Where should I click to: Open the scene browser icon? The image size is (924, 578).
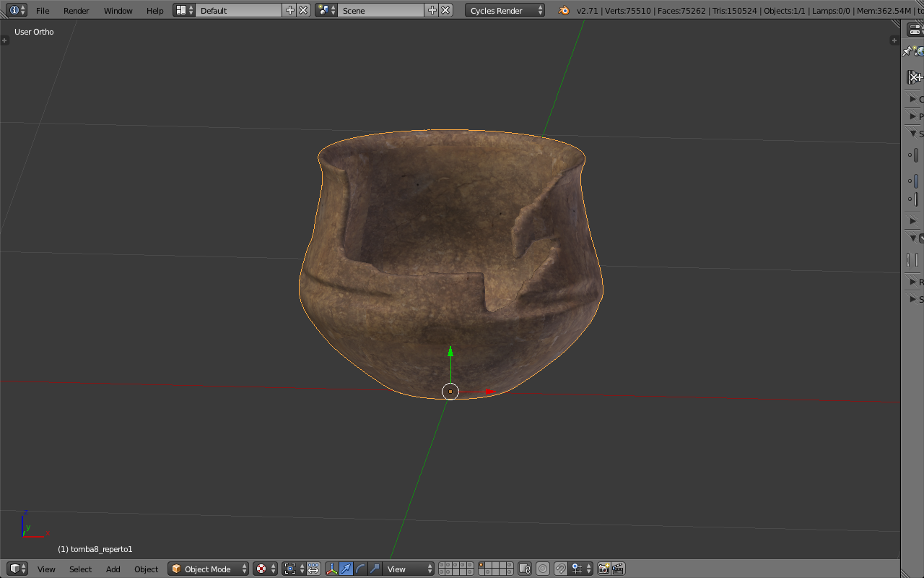[326, 10]
